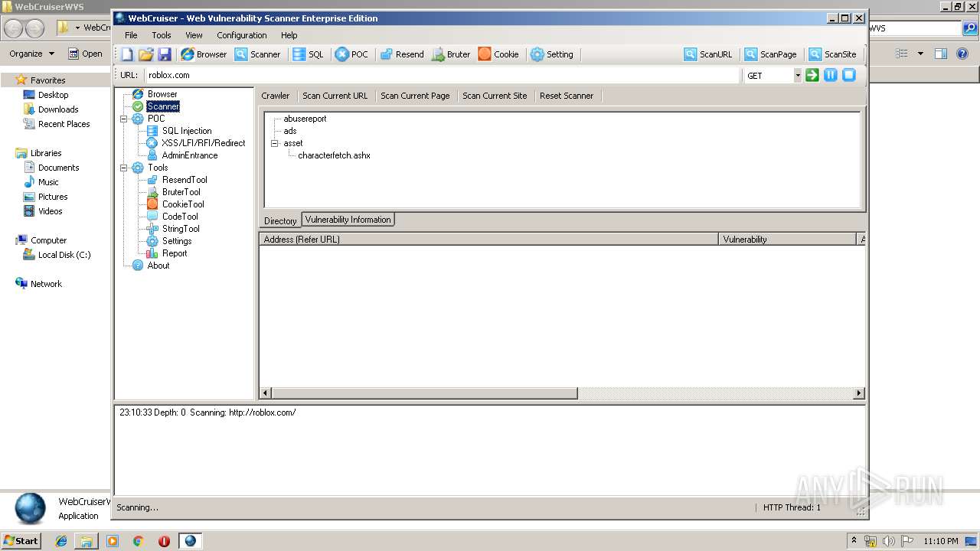Click Scan Current Page button
The width and height of the screenshot is (980, 551).
tap(415, 96)
